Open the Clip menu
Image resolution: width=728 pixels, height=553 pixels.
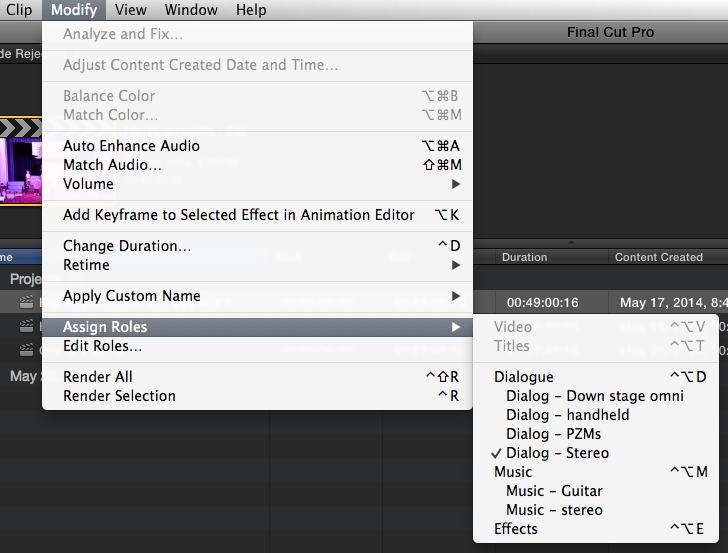point(19,10)
